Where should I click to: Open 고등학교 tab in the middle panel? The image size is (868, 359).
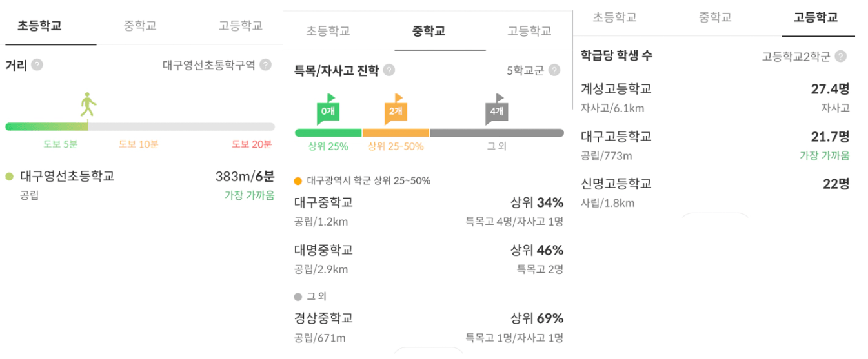click(529, 31)
